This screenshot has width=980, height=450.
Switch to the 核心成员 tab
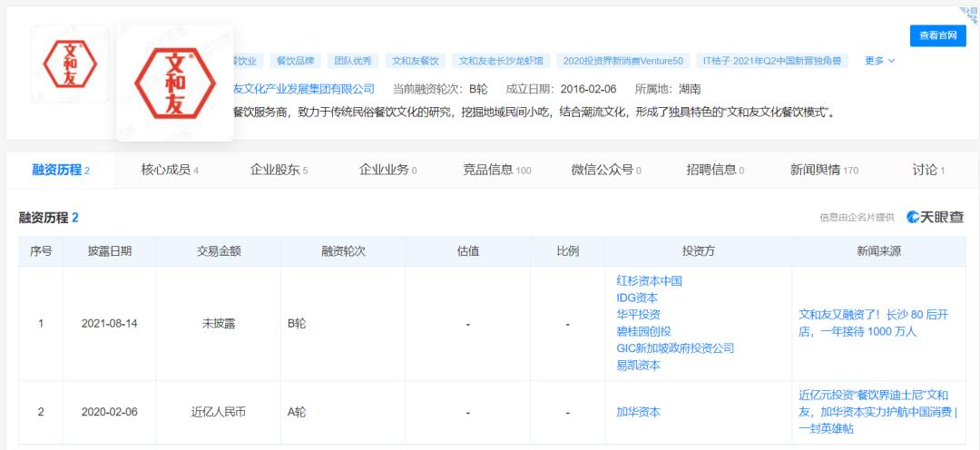click(x=170, y=170)
